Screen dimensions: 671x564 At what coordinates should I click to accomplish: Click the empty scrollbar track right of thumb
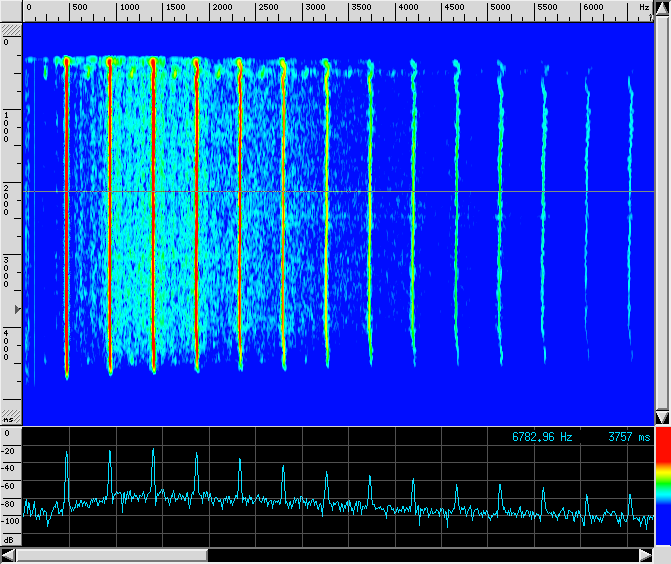420,555
